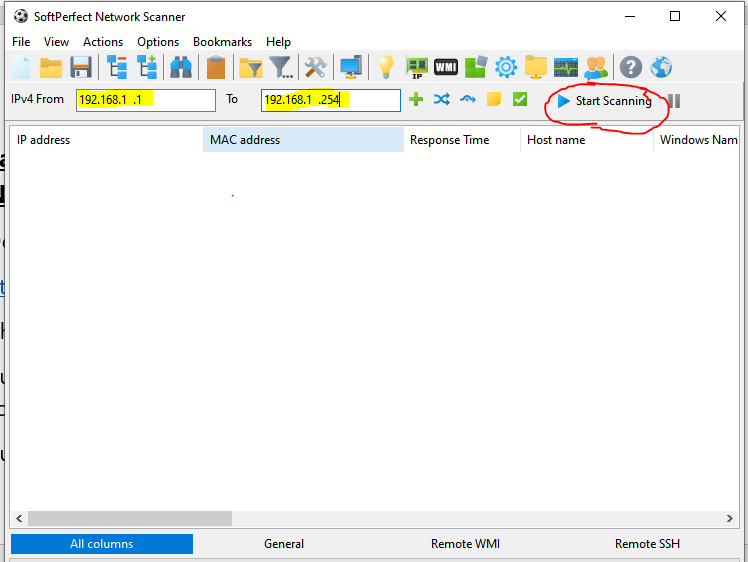Expand all with the tree plus icon

[147, 67]
